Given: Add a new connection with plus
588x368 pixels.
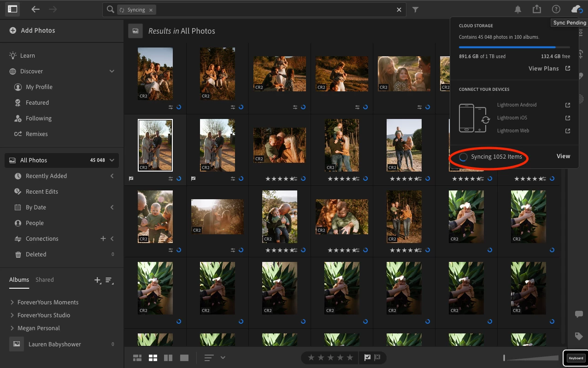Looking at the screenshot, I should pyautogui.click(x=103, y=238).
